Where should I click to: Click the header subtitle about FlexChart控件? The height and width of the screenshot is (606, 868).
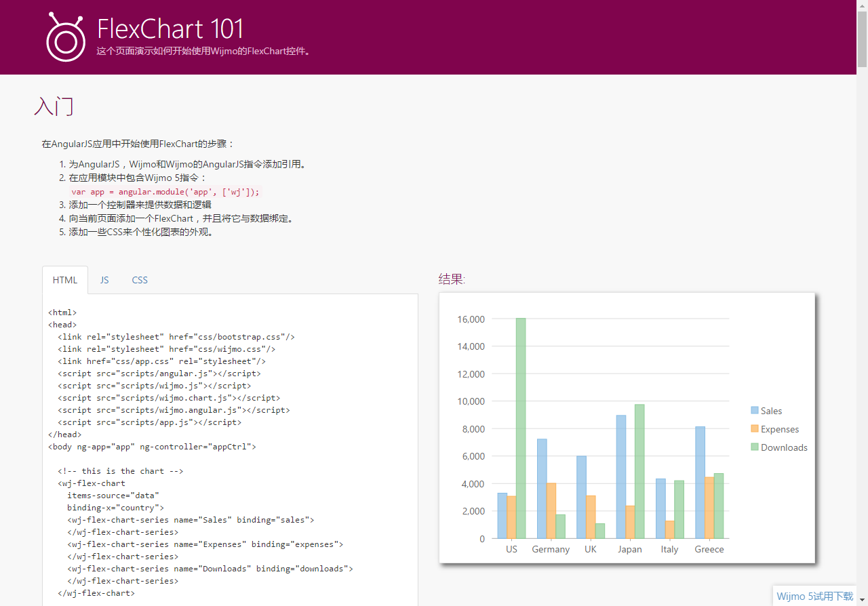204,51
